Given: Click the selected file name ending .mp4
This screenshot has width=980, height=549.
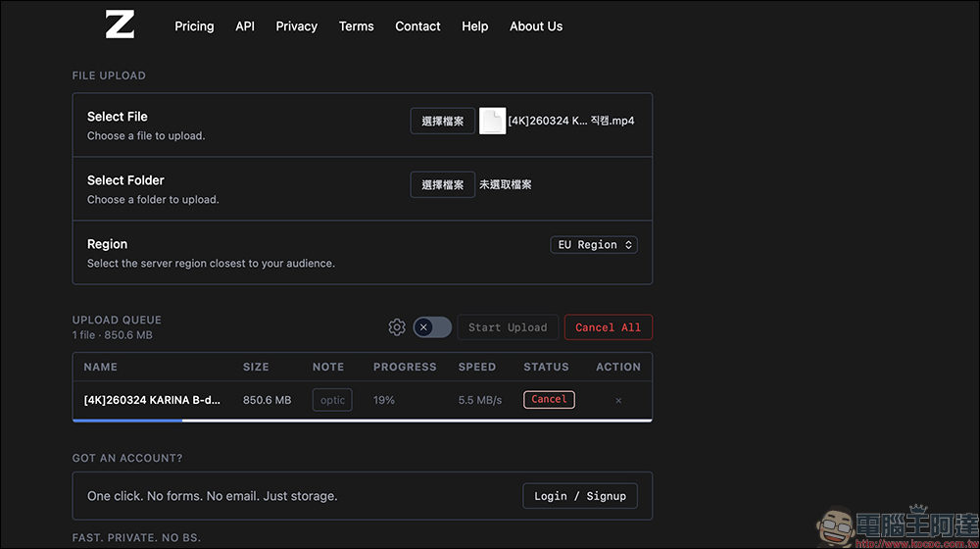Looking at the screenshot, I should pos(570,121).
